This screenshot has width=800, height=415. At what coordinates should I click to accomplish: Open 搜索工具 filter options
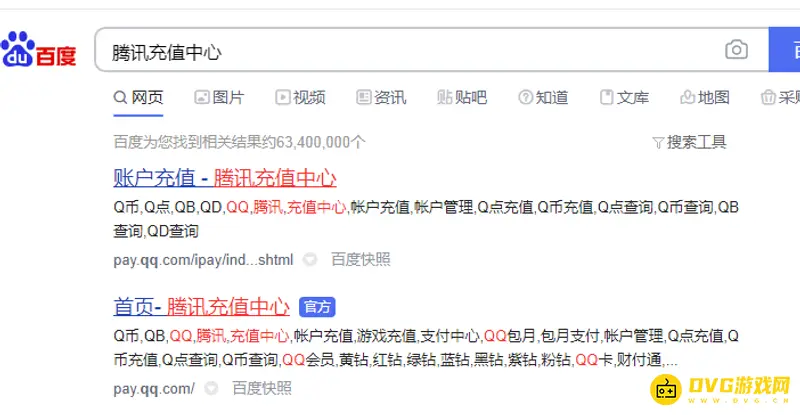(x=689, y=142)
